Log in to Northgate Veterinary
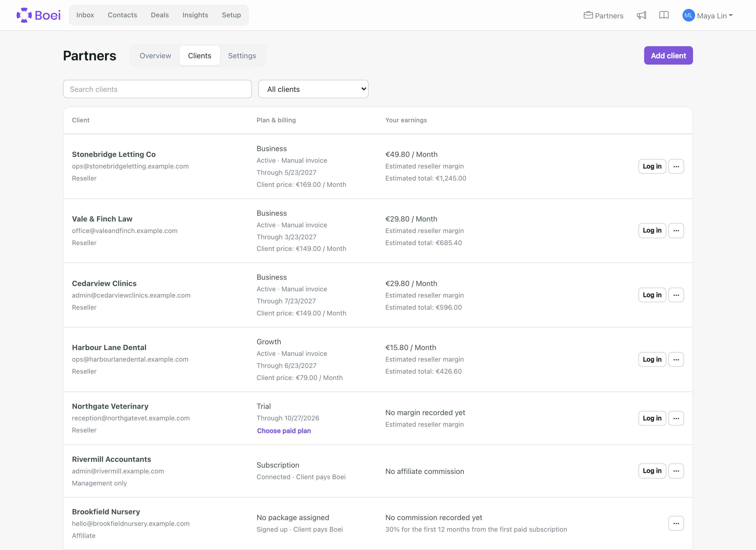This screenshot has width=756, height=550. pyautogui.click(x=652, y=418)
